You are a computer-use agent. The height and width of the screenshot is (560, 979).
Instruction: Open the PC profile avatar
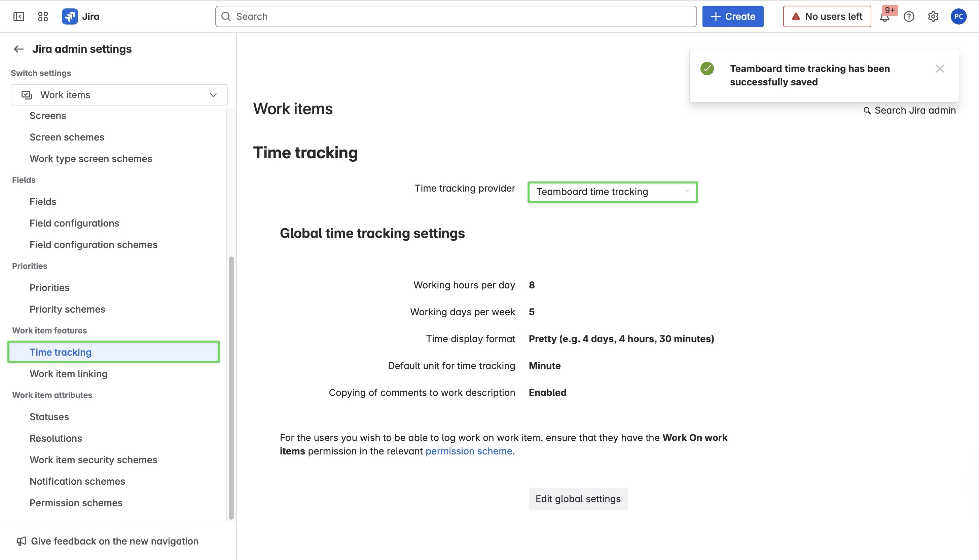958,16
